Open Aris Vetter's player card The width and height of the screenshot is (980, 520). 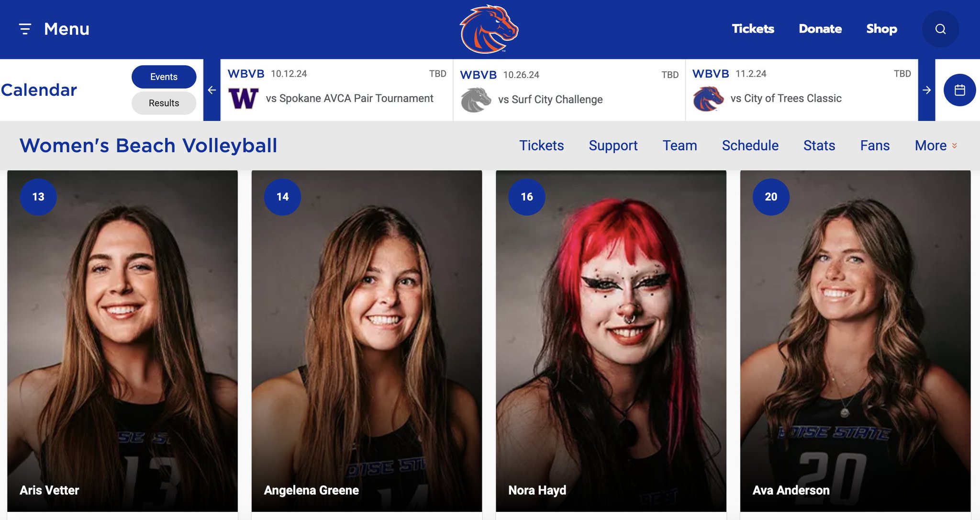122,341
